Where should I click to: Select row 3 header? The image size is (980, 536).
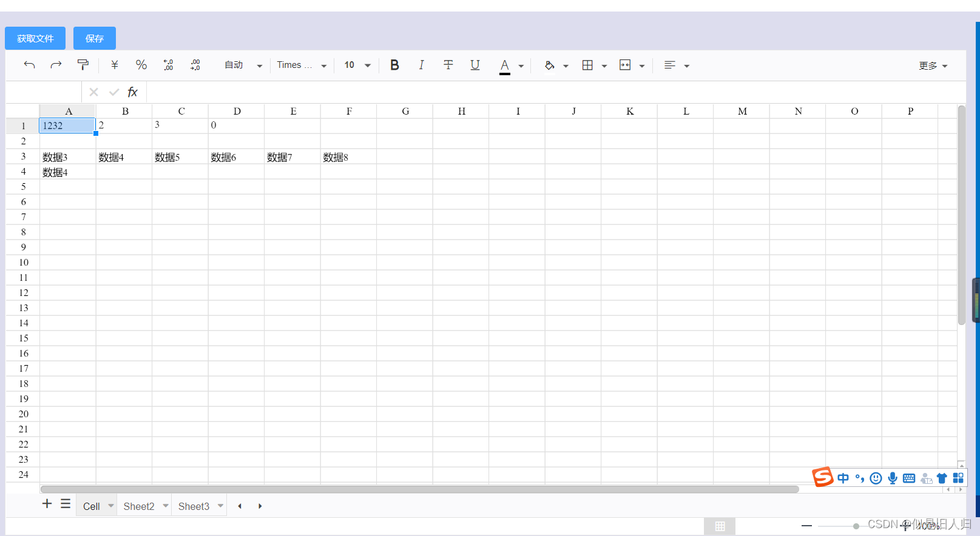pyautogui.click(x=23, y=156)
